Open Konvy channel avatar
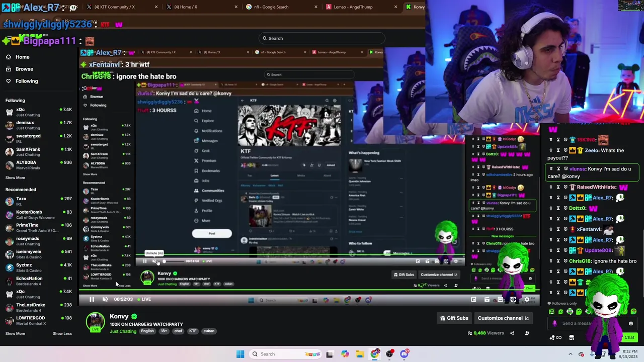The image size is (644, 362). [95, 322]
